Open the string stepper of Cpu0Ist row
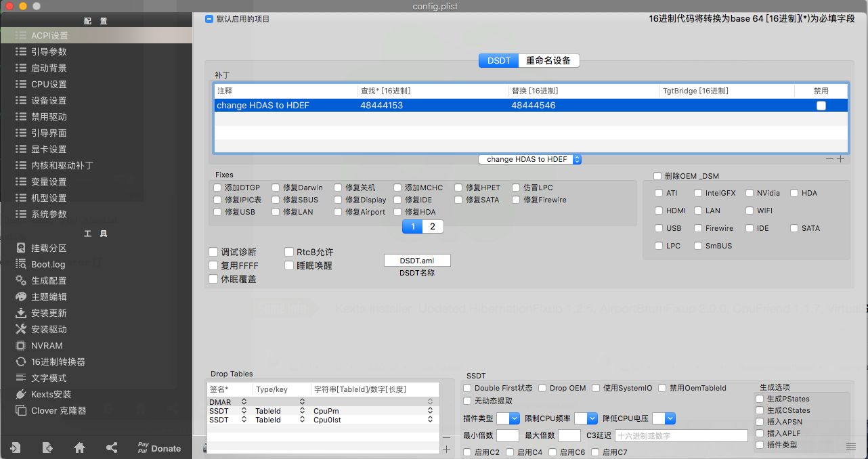The image size is (868, 459). click(429, 420)
